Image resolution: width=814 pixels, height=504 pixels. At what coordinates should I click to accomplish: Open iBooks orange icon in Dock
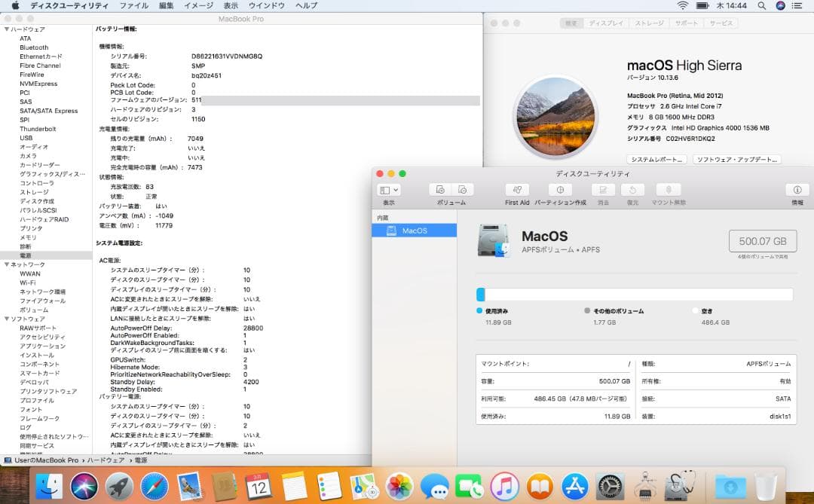click(x=540, y=487)
